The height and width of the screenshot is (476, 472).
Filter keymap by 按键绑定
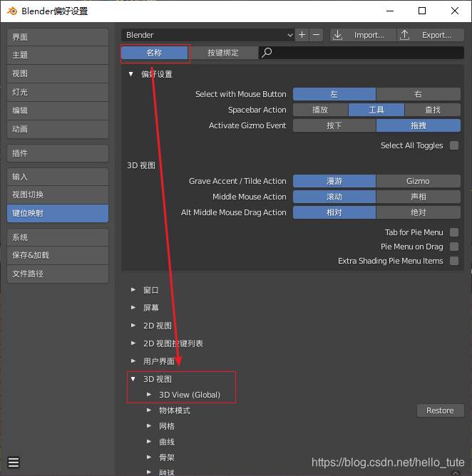223,53
